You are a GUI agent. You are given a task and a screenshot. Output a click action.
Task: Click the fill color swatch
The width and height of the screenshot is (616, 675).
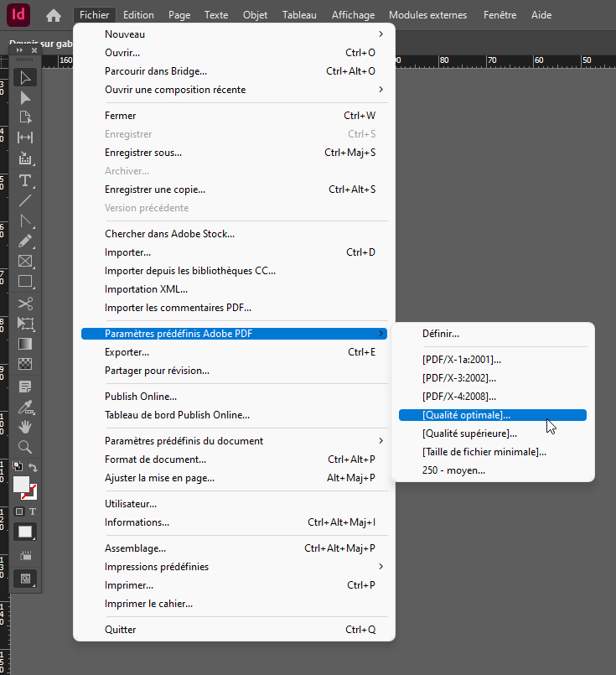click(21, 484)
